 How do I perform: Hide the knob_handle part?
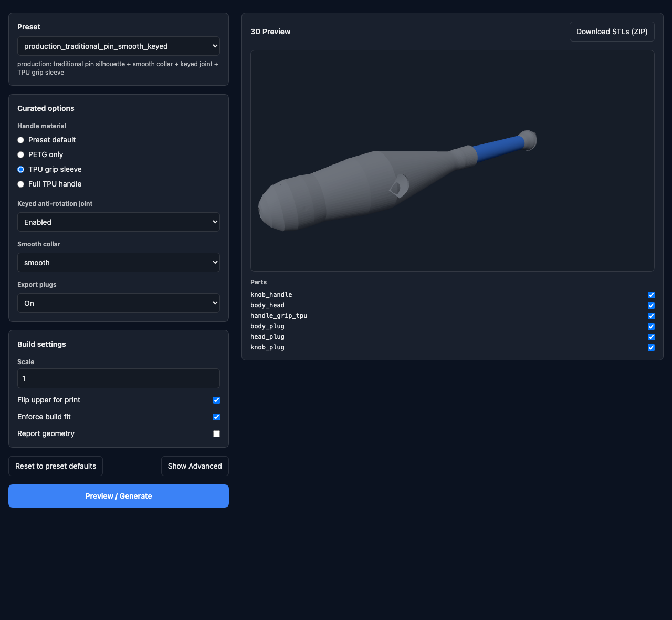(x=651, y=295)
